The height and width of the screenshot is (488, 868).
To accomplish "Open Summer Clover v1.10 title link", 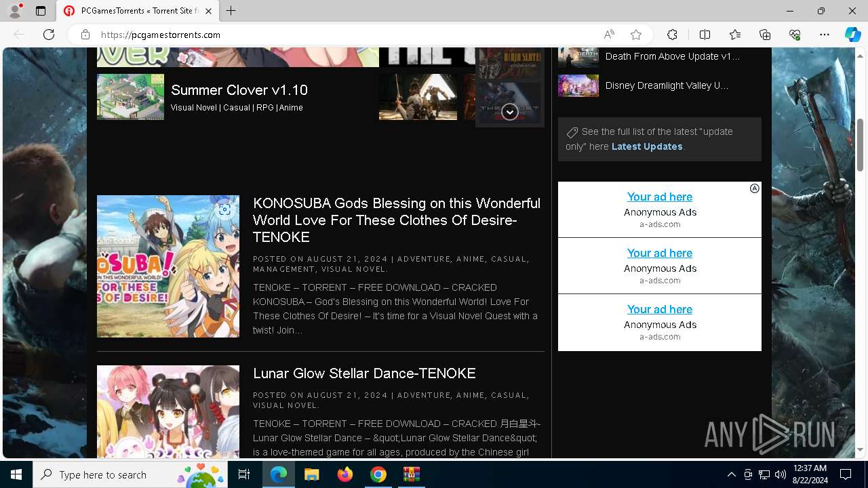I will point(239,90).
